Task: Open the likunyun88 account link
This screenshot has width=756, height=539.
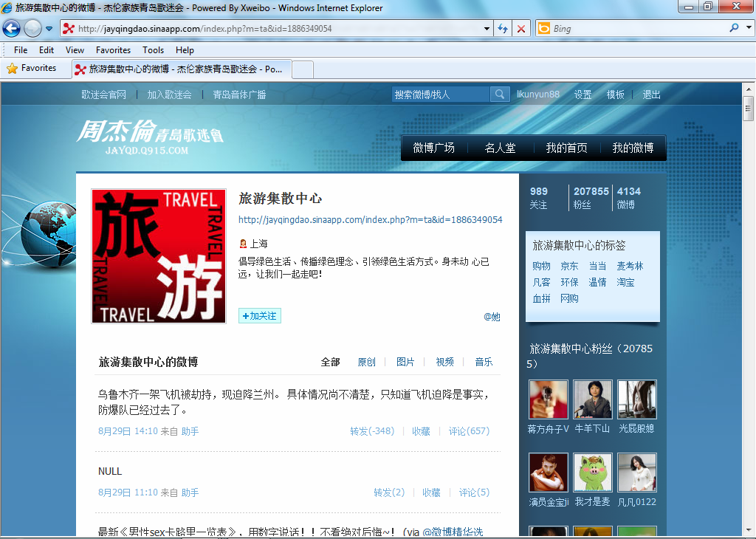Action: (538, 95)
